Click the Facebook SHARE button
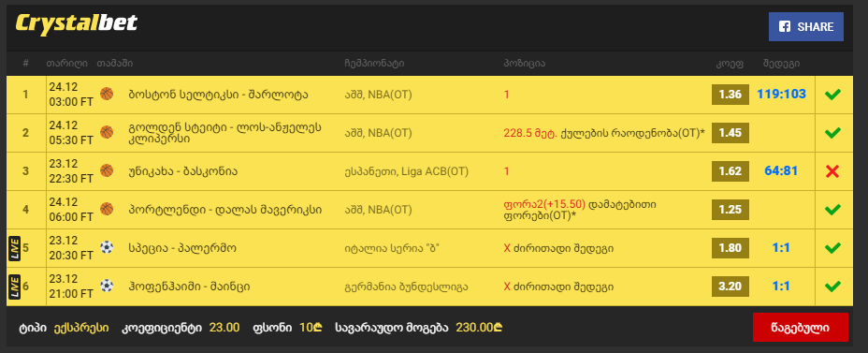Viewport: 868px width, 353px height. pos(806,26)
